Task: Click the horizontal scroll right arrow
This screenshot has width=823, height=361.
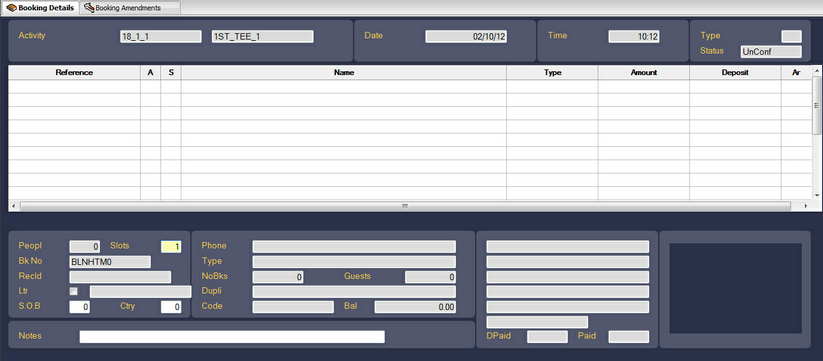Action: coord(806,206)
